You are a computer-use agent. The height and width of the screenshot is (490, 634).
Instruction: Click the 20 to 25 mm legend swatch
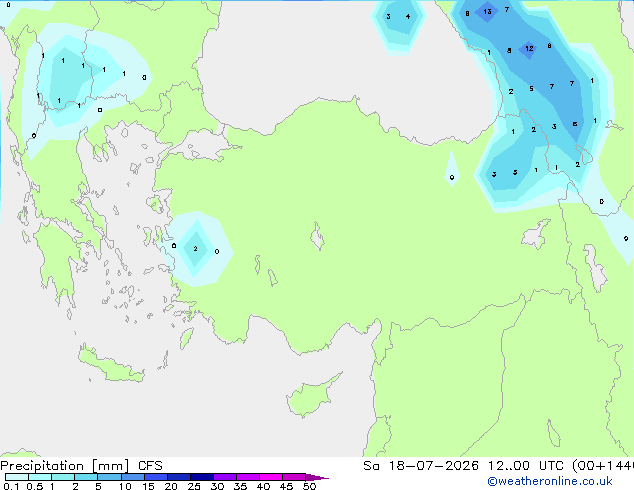[x=178, y=477]
